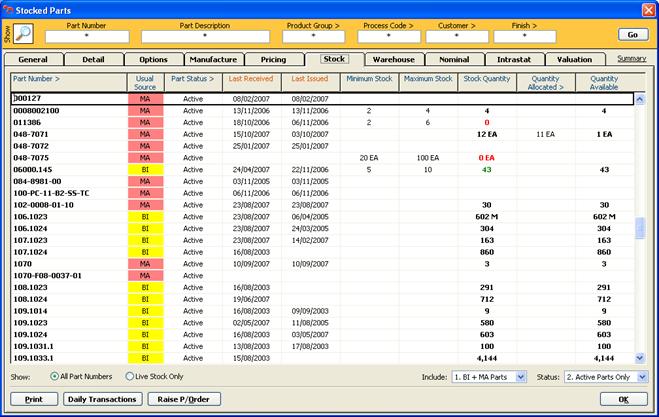Click the Summary link

click(632, 58)
